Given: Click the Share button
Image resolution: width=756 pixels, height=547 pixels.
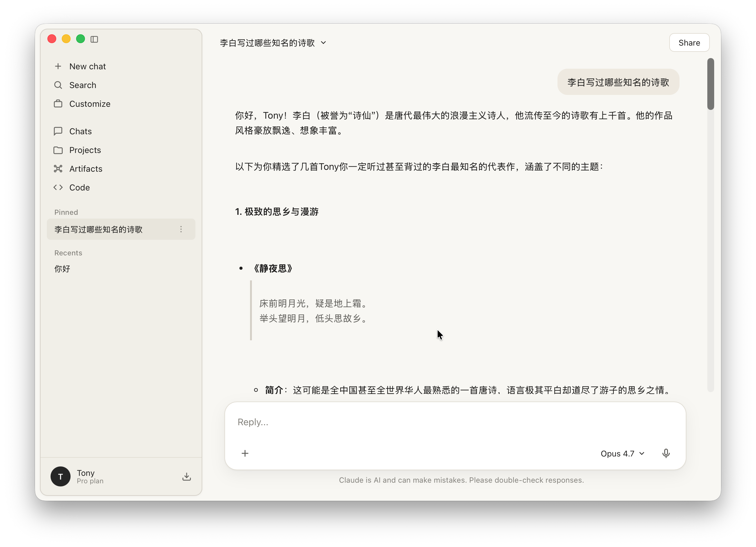Looking at the screenshot, I should pos(689,43).
